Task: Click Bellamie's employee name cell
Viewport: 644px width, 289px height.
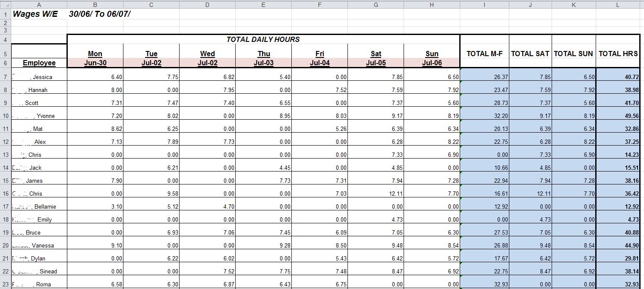Action: (39, 206)
